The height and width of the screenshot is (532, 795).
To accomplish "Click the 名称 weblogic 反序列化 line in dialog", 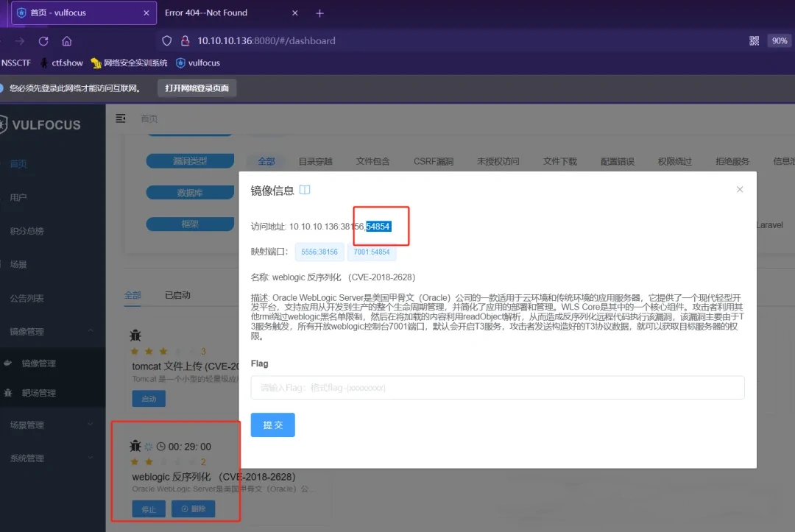I will pos(333,277).
